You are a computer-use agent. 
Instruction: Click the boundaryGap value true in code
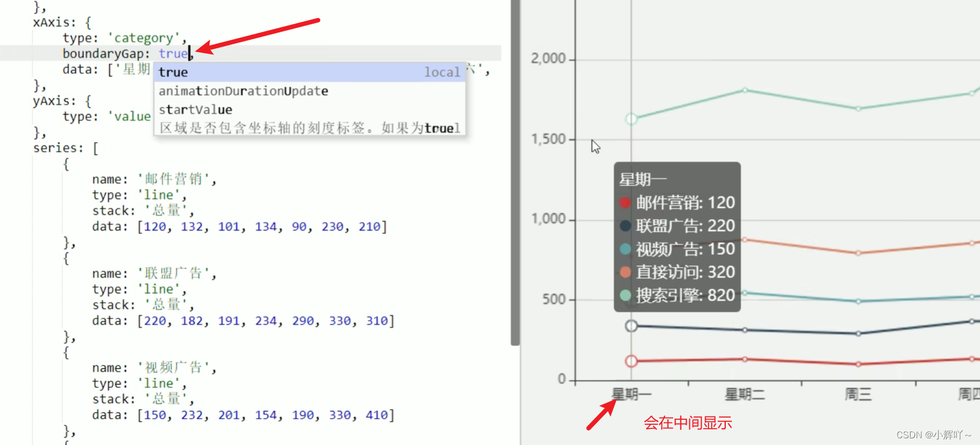click(x=173, y=53)
